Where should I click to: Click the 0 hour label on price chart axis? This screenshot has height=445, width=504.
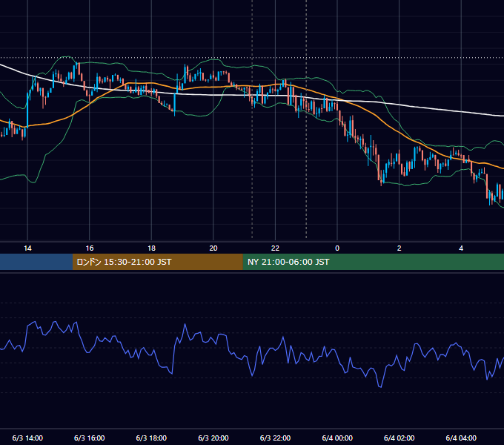coord(337,248)
